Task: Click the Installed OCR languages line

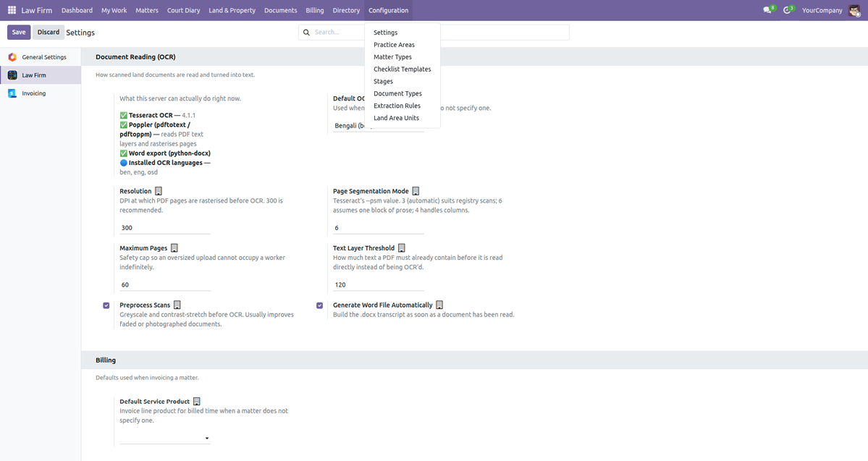Action: click(165, 163)
